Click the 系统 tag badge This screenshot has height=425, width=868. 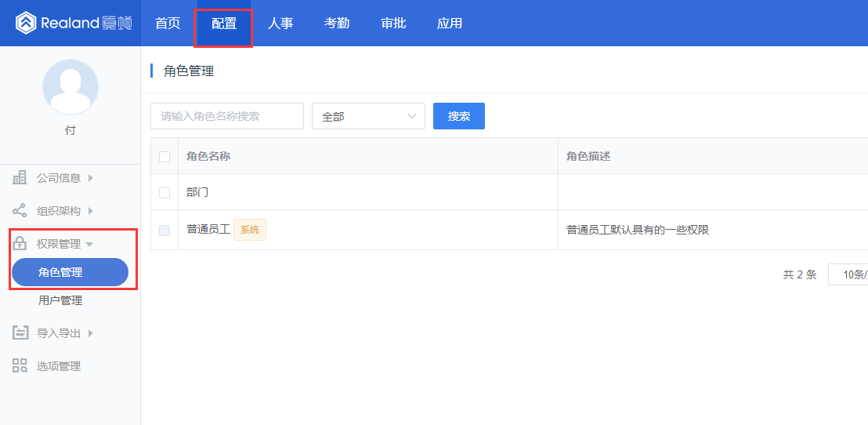click(250, 230)
